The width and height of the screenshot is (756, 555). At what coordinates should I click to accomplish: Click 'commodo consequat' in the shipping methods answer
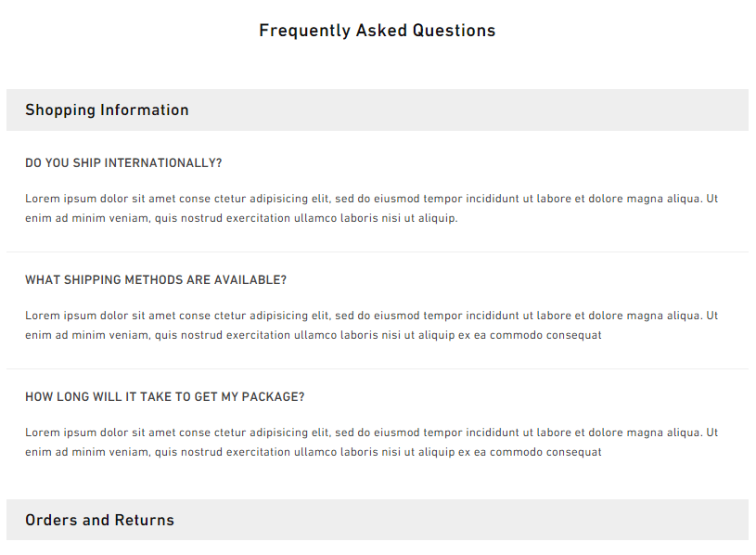(545, 335)
